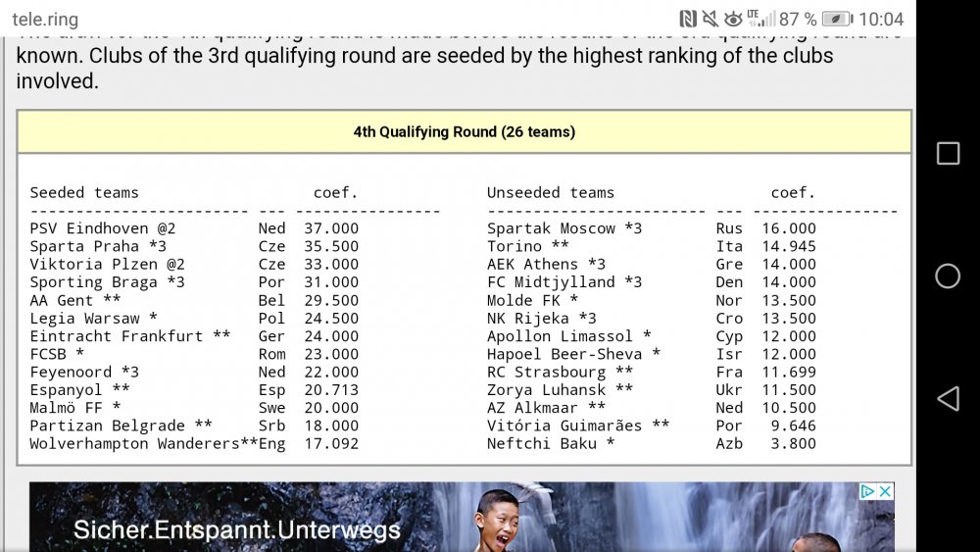Select FC Midtjylland *3 entry
980x552 pixels.
click(x=564, y=282)
